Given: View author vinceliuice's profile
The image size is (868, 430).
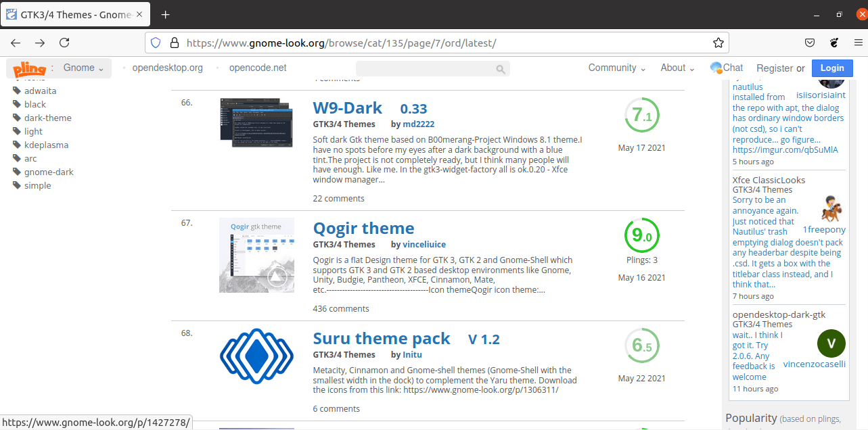Looking at the screenshot, I should (424, 244).
